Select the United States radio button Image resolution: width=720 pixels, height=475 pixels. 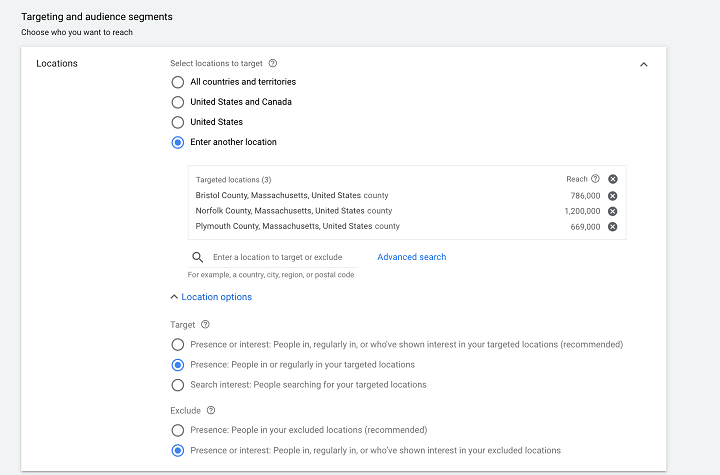(178, 122)
